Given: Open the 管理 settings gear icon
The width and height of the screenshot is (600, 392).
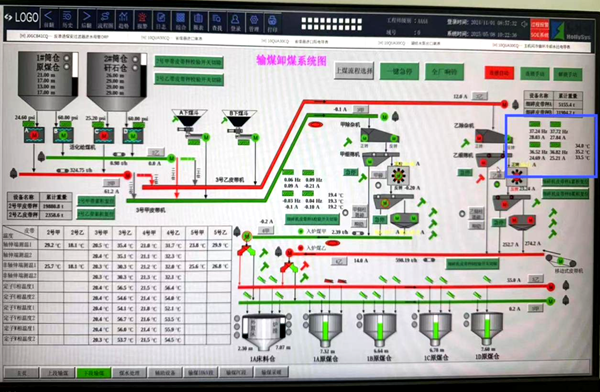Looking at the screenshot, I should 254,22.
